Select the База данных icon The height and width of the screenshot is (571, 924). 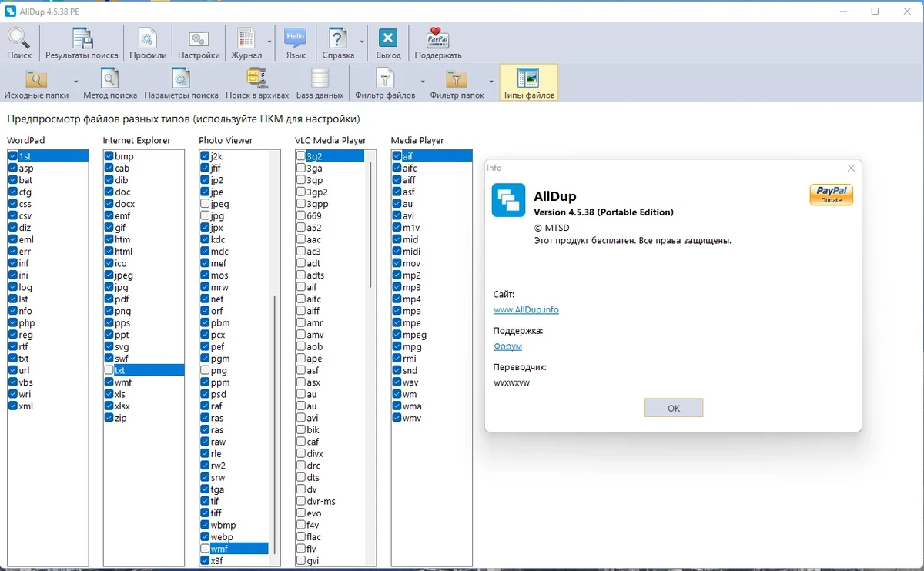click(320, 83)
